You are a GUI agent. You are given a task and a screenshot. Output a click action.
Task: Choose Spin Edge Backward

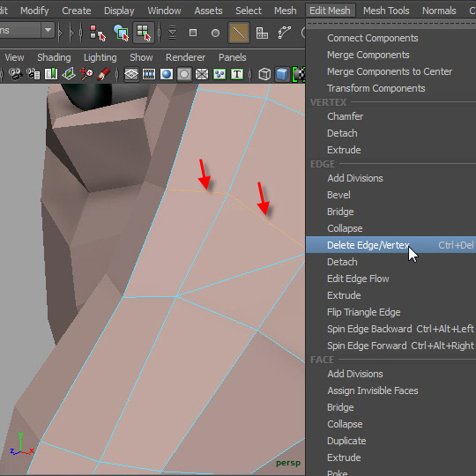click(x=391, y=329)
